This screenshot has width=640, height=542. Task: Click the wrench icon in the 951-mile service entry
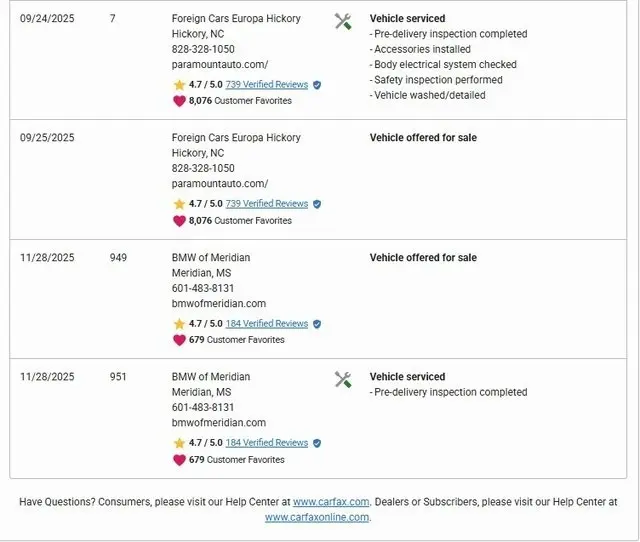343,379
